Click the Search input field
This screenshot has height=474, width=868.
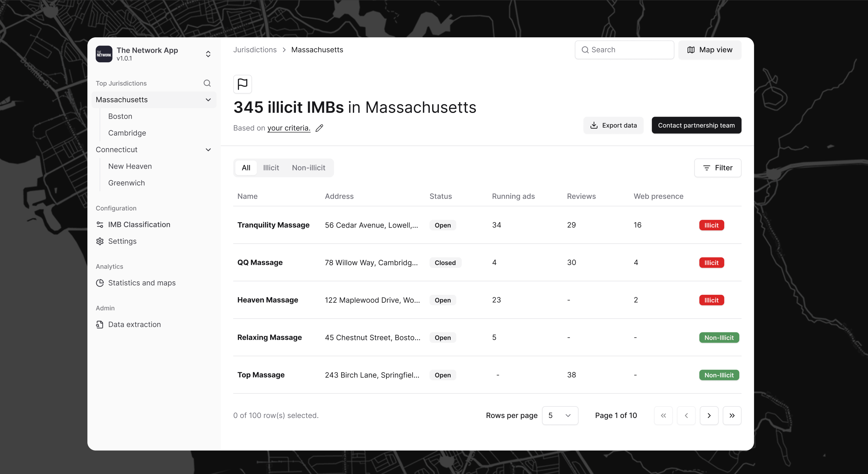624,50
